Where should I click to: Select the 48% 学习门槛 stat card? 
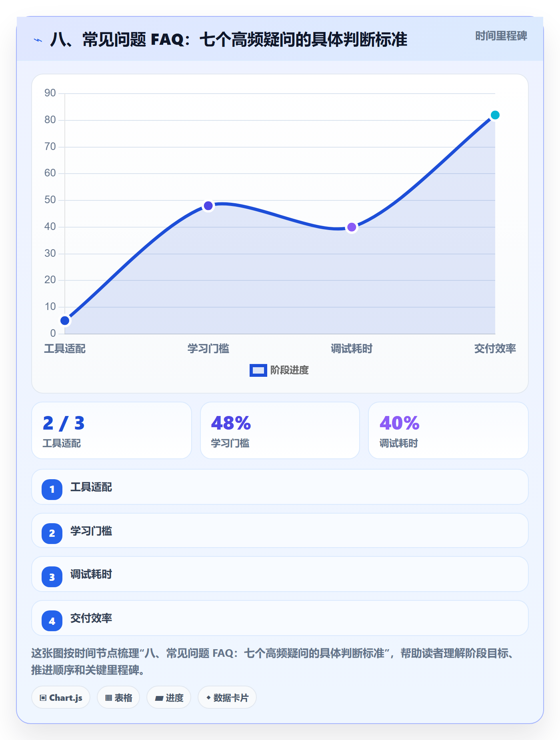pyautogui.click(x=280, y=430)
